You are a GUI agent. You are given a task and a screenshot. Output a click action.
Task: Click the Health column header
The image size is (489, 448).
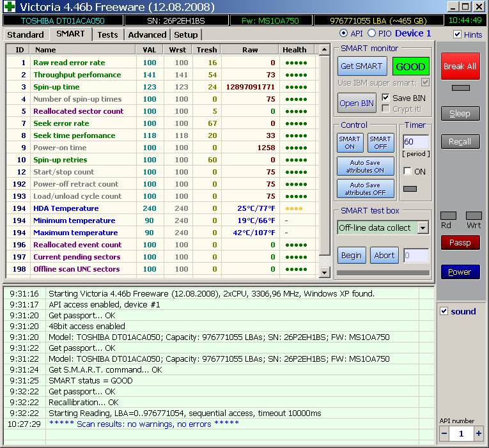297,50
